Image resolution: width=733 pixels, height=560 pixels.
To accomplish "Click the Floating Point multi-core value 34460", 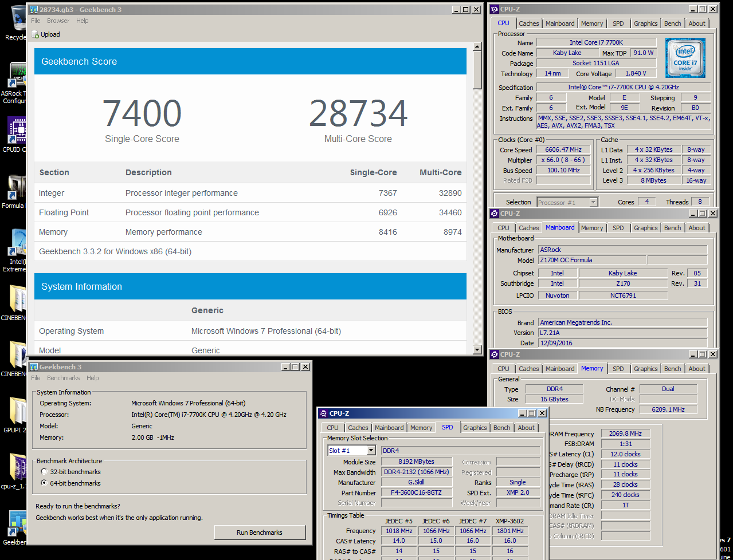I will [x=450, y=212].
